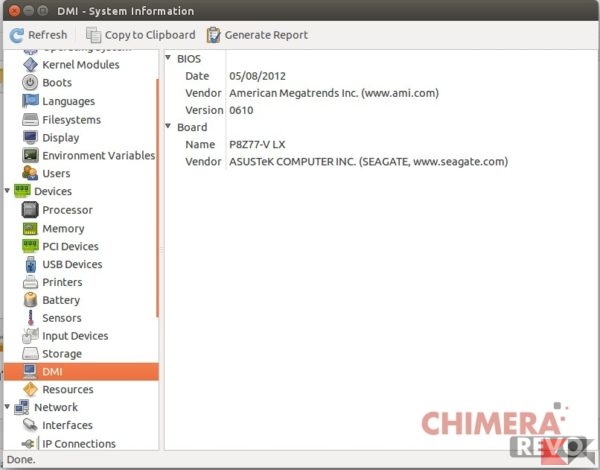Screen dimensions: 600x470
Task: Open the Languages entry
Action: [x=68, y=101]
